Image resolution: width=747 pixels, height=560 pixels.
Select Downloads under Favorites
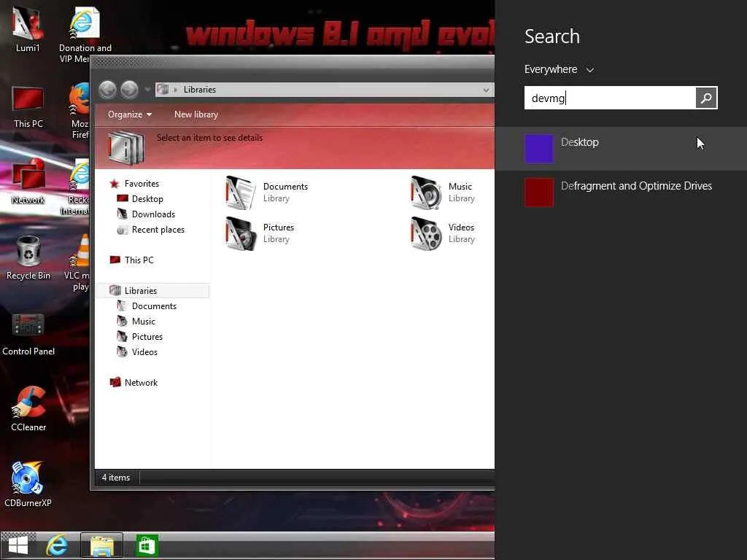(x=153, y=214)
